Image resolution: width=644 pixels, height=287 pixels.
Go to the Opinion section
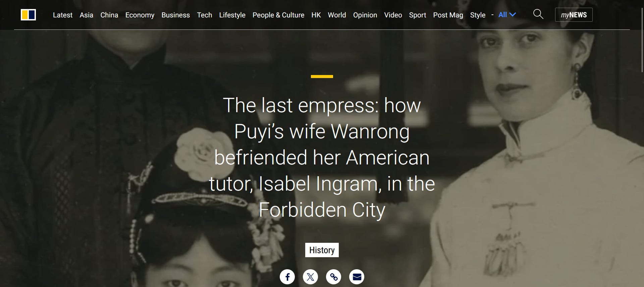click(x=365, y=15)
